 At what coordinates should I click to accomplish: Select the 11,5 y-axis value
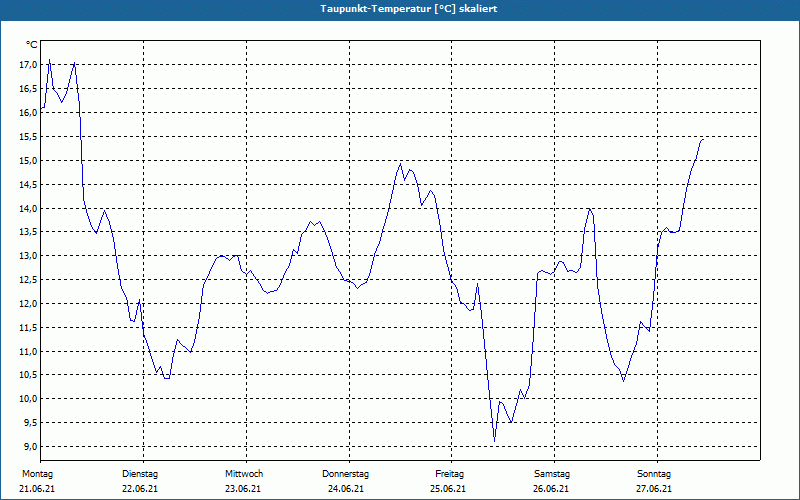[x=29, y=328]
